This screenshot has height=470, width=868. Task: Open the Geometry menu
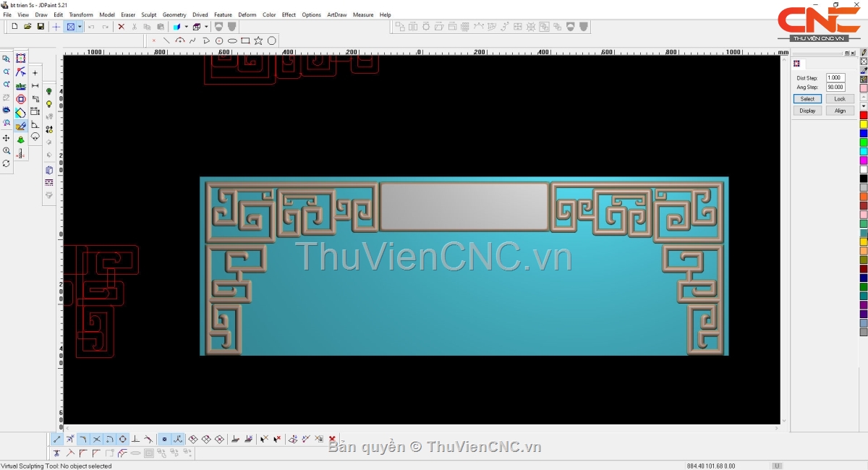tap(174, 14)
